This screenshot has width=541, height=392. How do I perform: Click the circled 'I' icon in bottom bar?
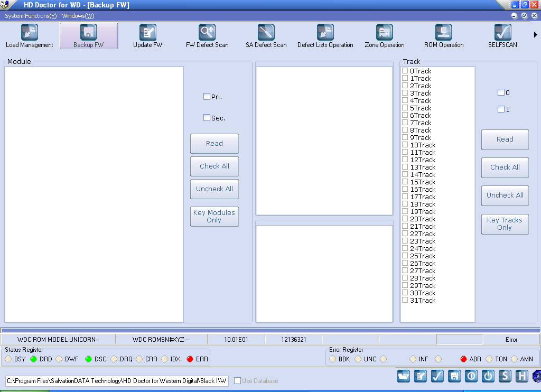[x=471, y=376]
